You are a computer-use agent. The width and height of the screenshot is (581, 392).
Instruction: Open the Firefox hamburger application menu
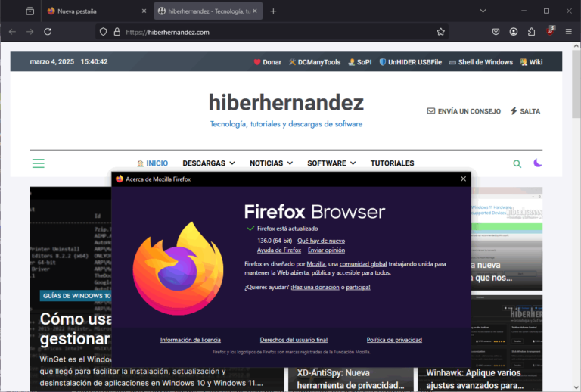click(568, 32)
